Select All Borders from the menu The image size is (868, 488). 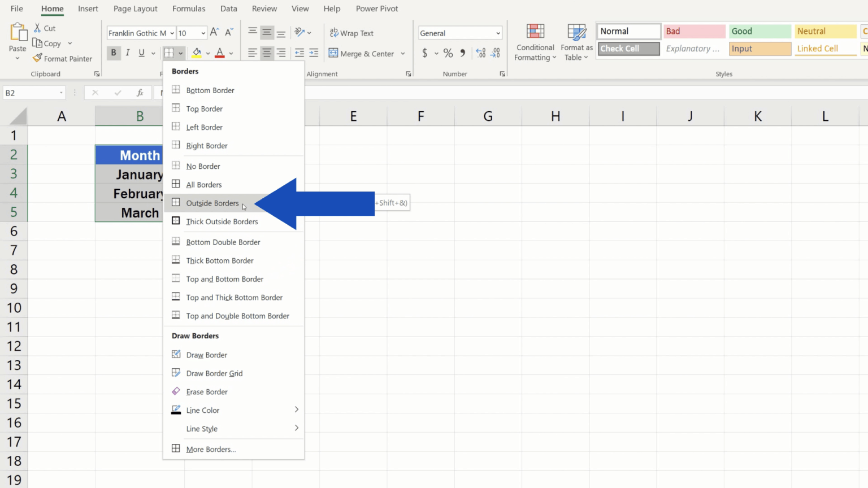pos(204,184)
